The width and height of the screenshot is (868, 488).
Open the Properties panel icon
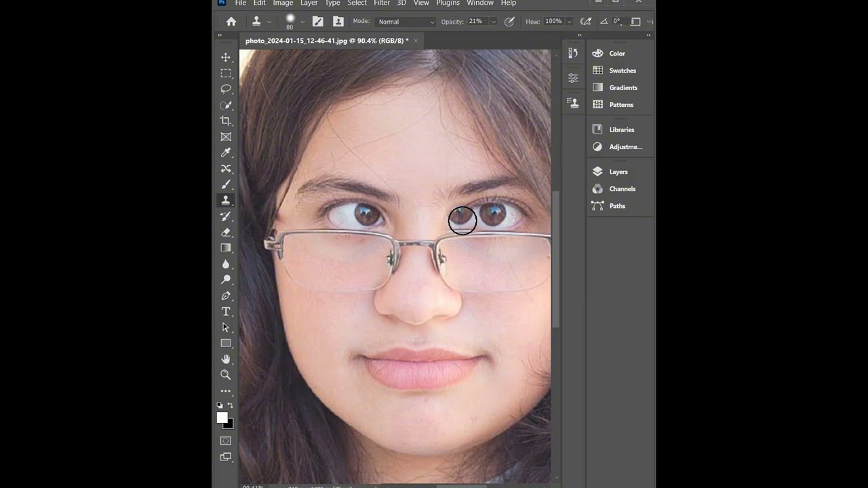[x=574, y=79]
